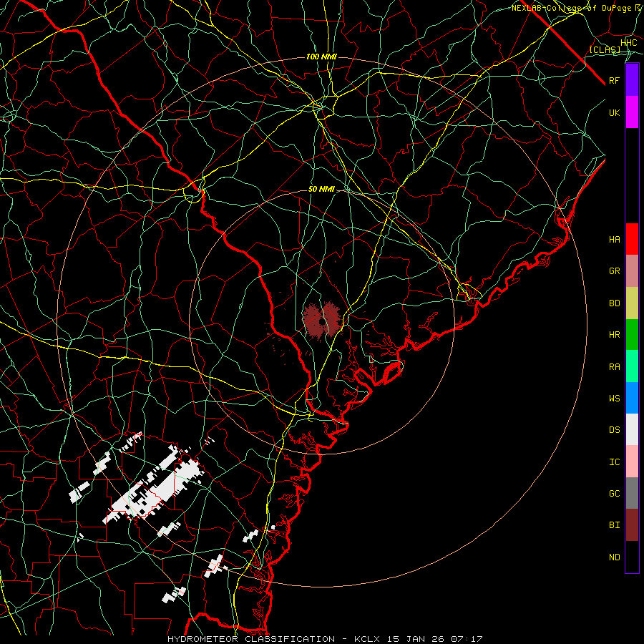Click the KCLX station identifier
The image size is (644, 644).
point(367,639)
